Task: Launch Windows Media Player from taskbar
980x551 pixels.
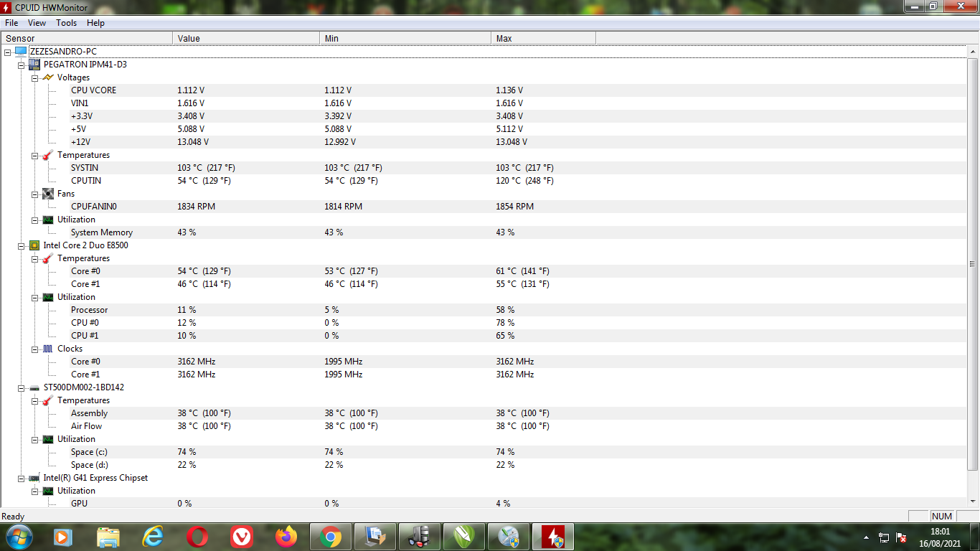Action: coord(64,536)
